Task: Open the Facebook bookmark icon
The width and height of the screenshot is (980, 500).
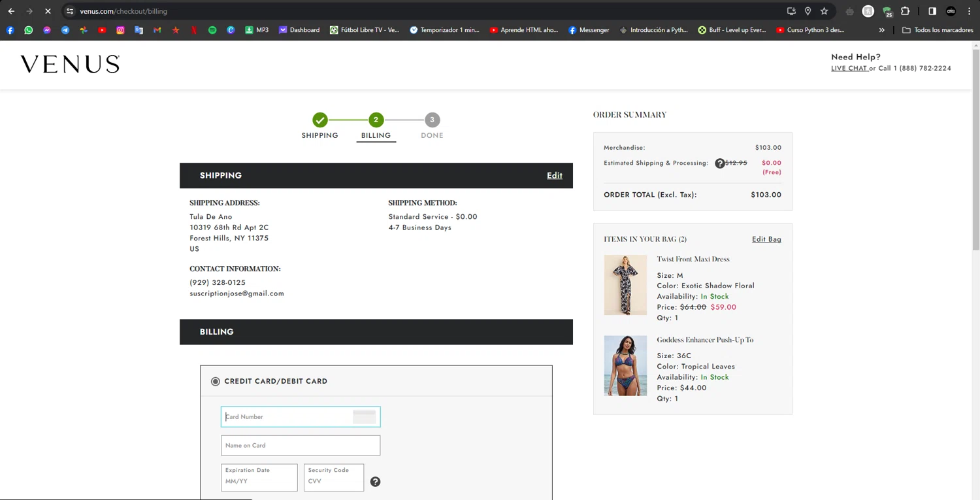Action: coord(10,30)
